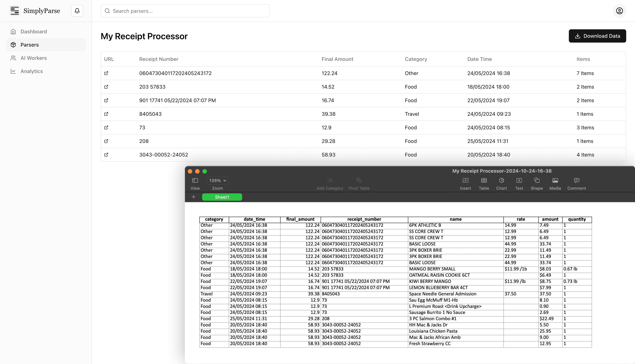This screenshot has height=364, width=635.
Task: Open external link for receipt 203 57833
Action: click(106, 87)
